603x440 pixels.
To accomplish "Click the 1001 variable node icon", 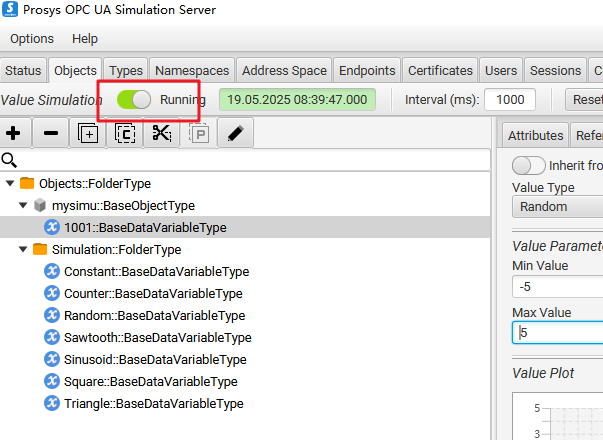I will (52, 227).
